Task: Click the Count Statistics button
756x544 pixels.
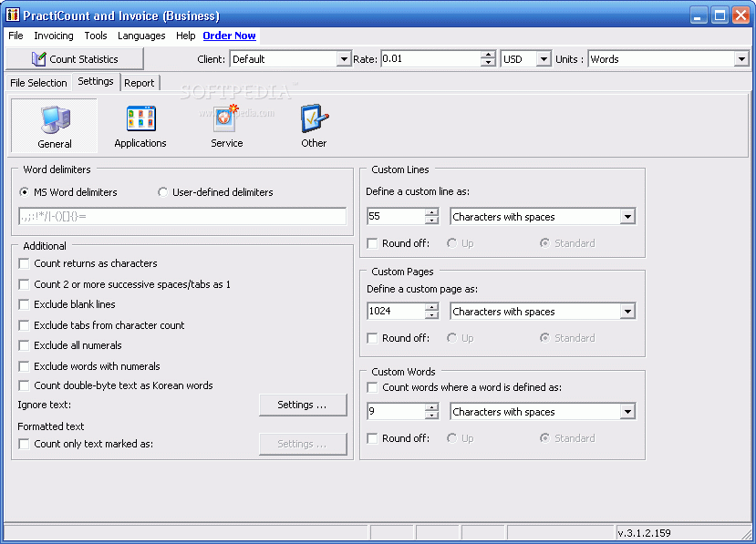Action: click(75, 59)
